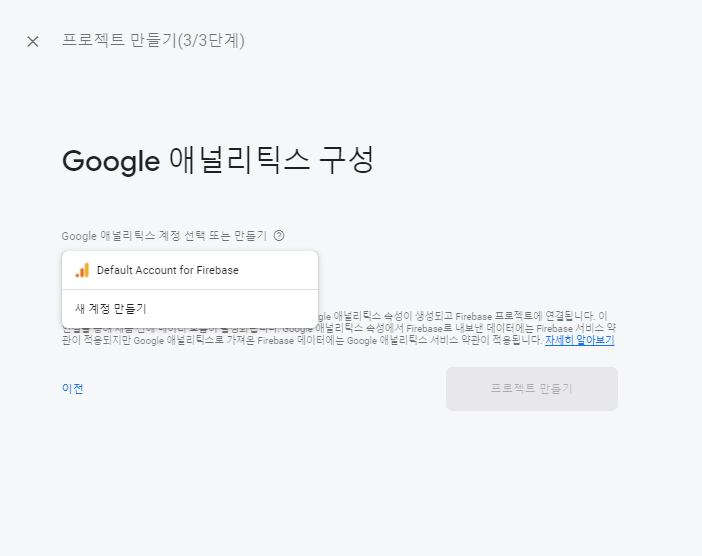Click the 프로젝트 만들기(3/3단계) title text

click(x=153, y=40)
